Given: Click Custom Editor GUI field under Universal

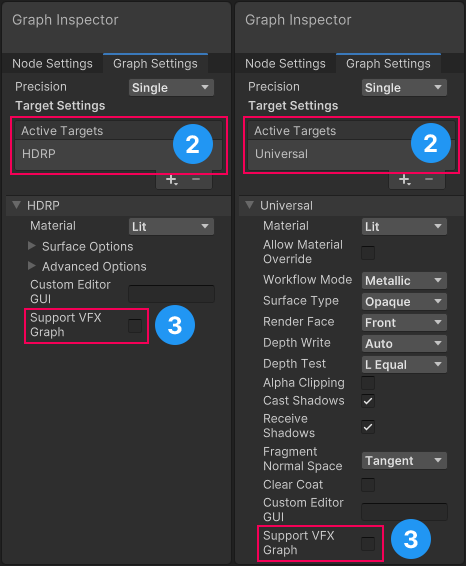Looking at the screenshot, I should 404,512.
